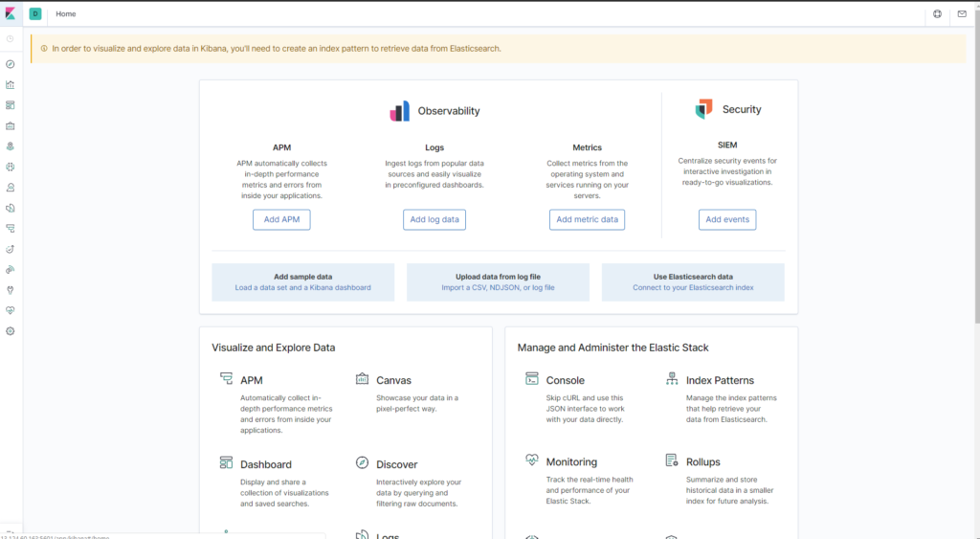The image size is (980, 539).
Task: Open Dev Tools wrench icon in sidebar
Action: pyautogui.click(x=10, y=290)
